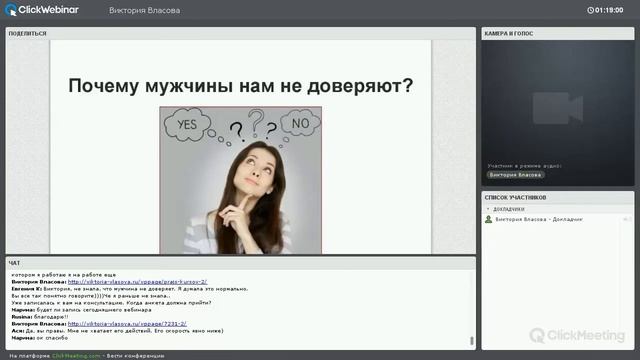The height and width of the screenshot is (360, 640).
Task: Open the viktoria-vlasova 7231-2 chat link
Action: point(127,324)
